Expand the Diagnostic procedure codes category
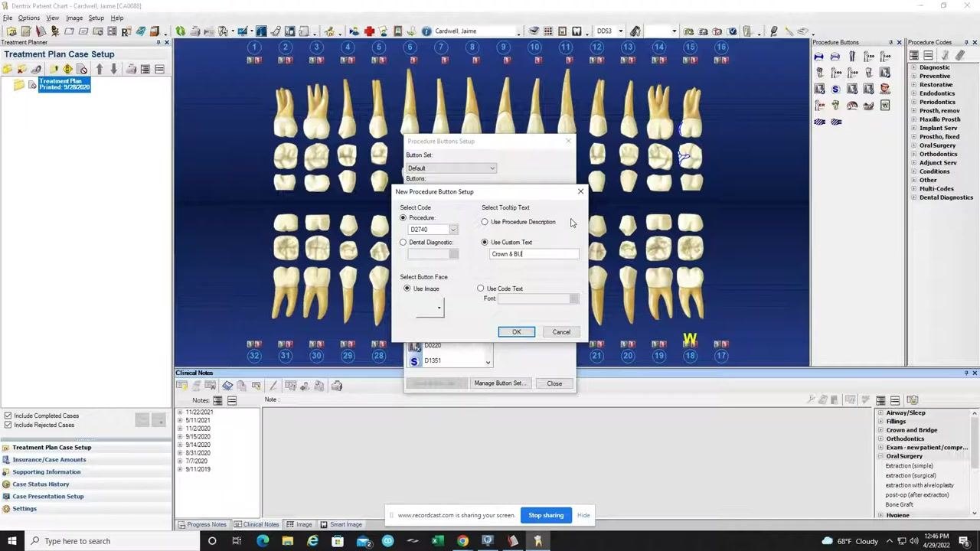 click(913, 67)
